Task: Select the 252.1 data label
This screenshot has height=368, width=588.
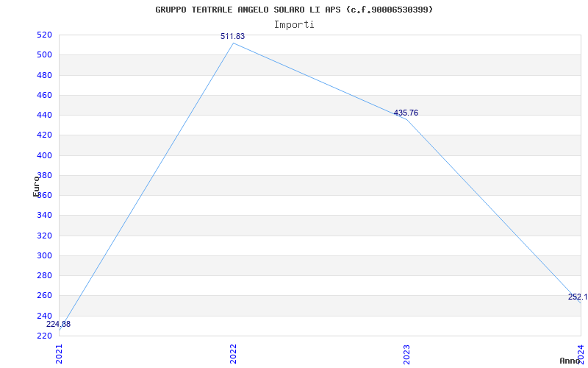Action: point(578,297)
